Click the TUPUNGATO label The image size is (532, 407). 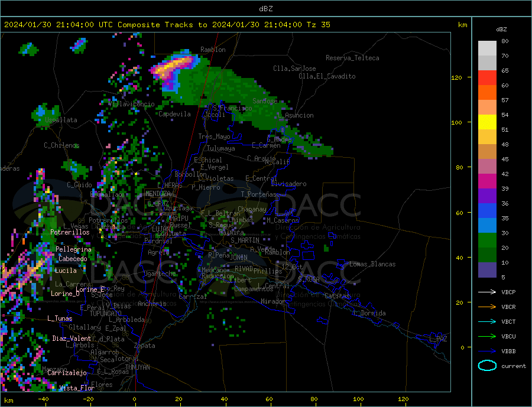[x=106, y=314]
